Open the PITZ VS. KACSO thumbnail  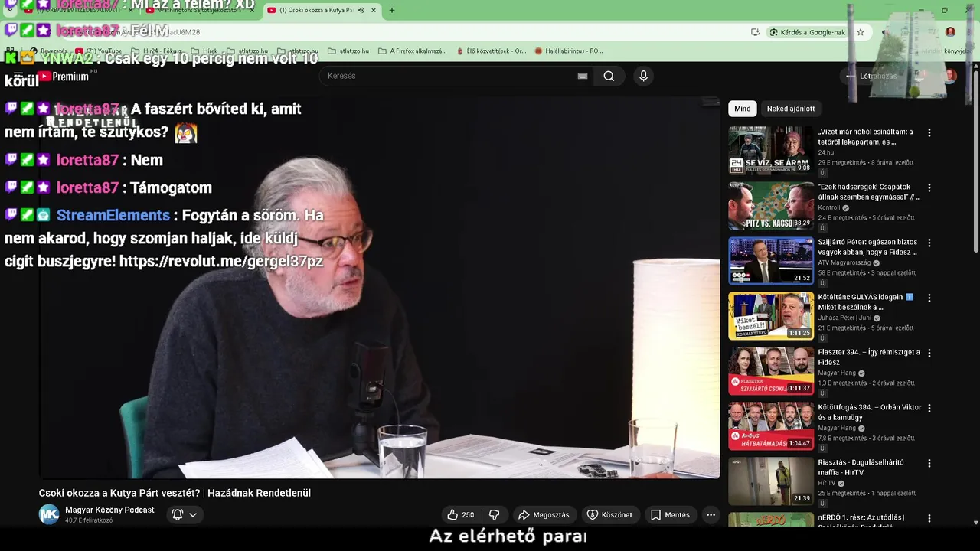[771, 205]
